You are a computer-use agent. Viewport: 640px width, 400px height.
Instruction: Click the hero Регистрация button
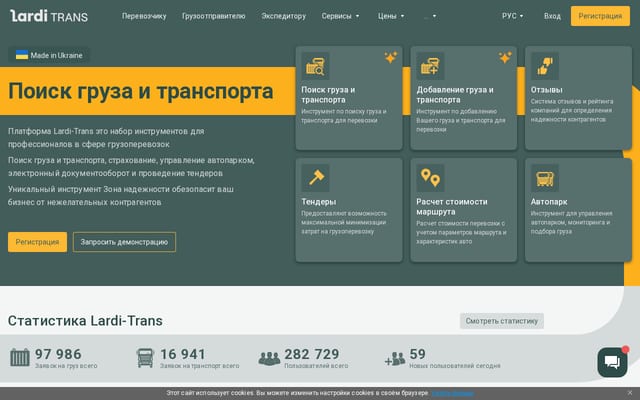tap(37, 242)
